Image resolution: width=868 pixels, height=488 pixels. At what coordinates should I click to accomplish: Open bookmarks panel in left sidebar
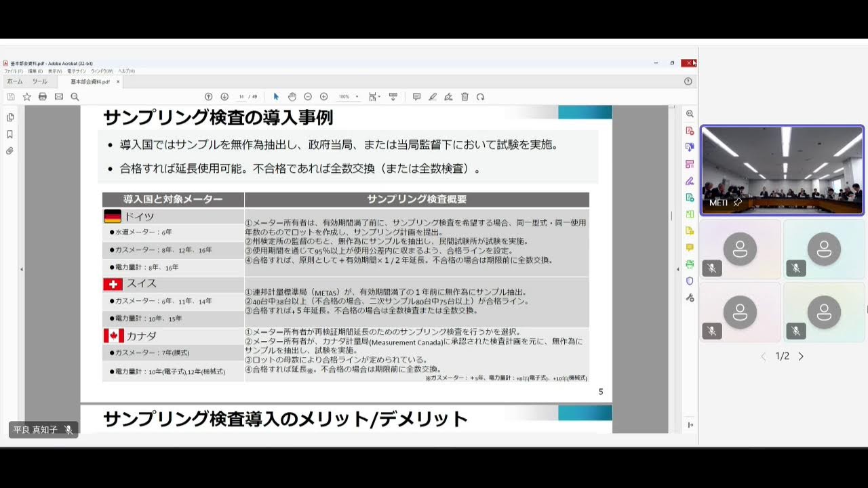pos(10,134)
